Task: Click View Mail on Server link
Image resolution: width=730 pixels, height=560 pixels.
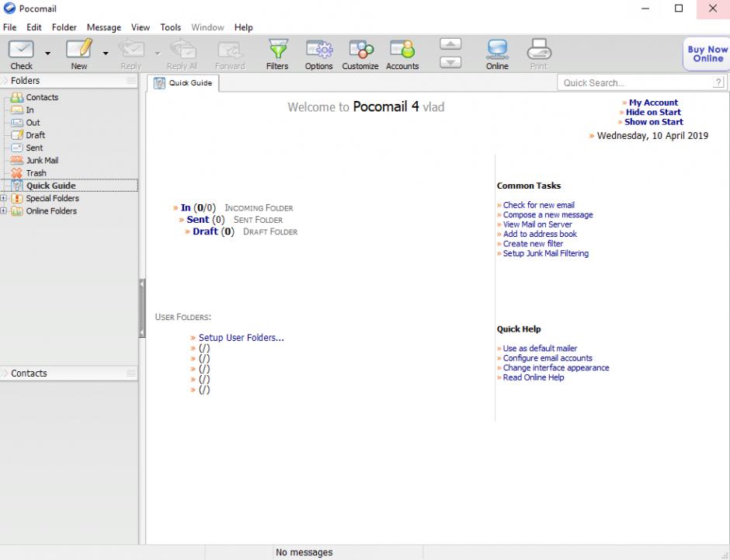Action: click(537, 224)
